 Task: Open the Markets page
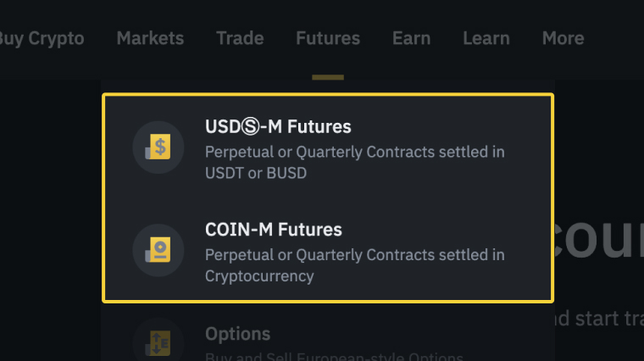click(x=150, y=38)
